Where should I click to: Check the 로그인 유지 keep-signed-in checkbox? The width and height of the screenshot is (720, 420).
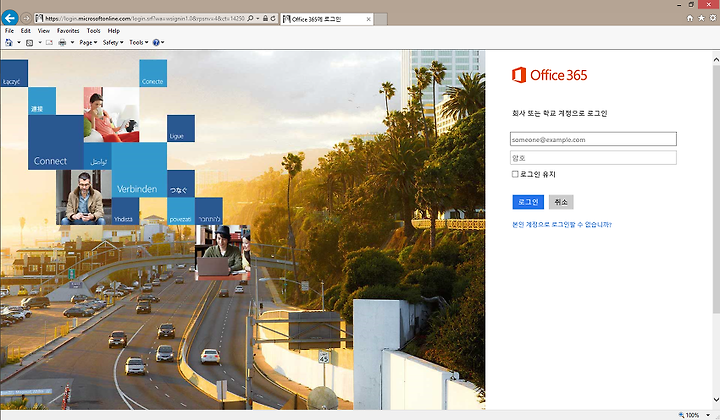515,174
